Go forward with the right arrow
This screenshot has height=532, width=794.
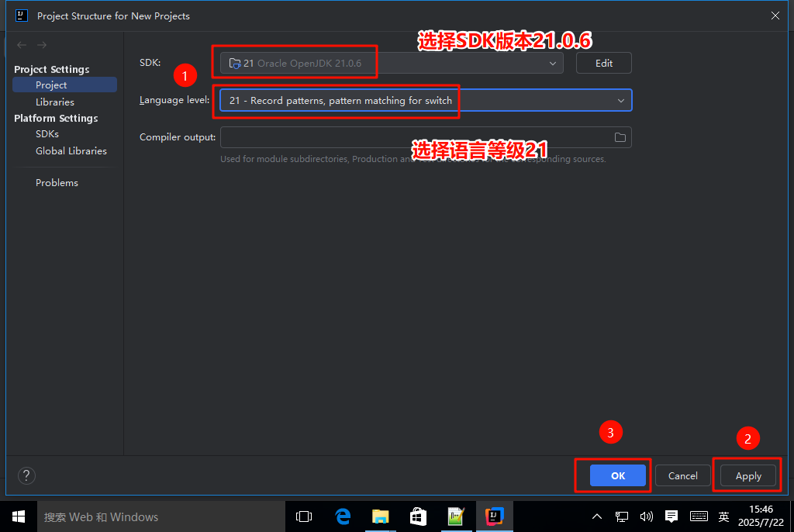(x=42, y=45)
